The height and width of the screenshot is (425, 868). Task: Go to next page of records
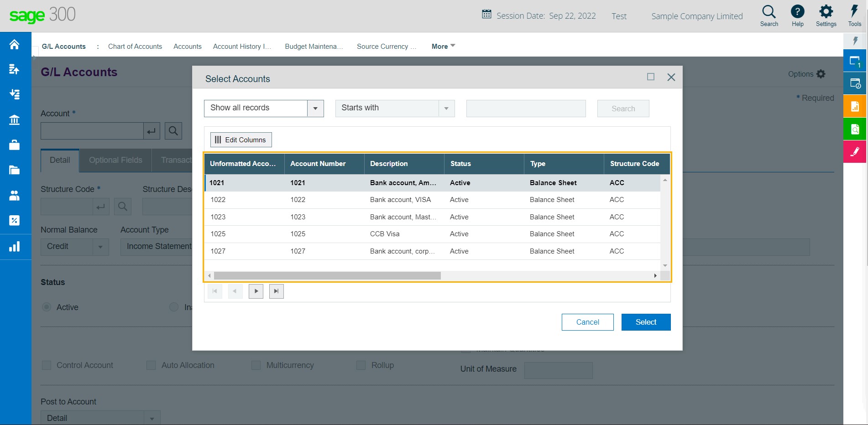256,291
